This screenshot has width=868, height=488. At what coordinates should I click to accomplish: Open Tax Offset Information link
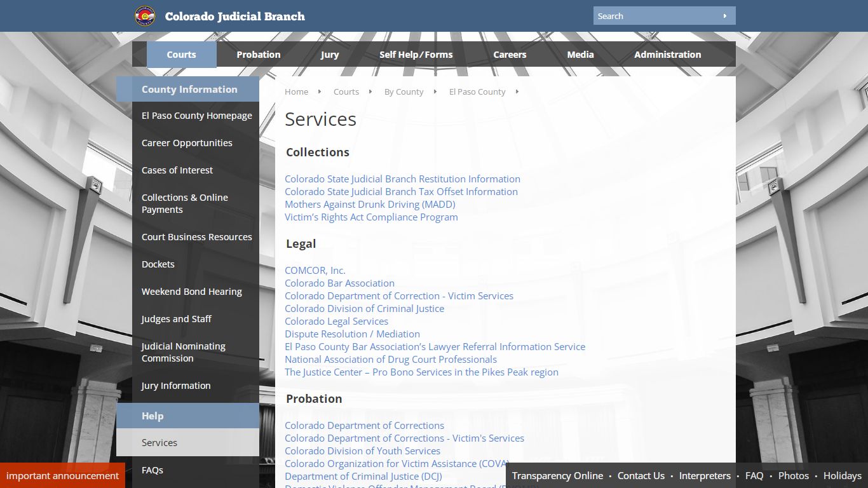401,192
